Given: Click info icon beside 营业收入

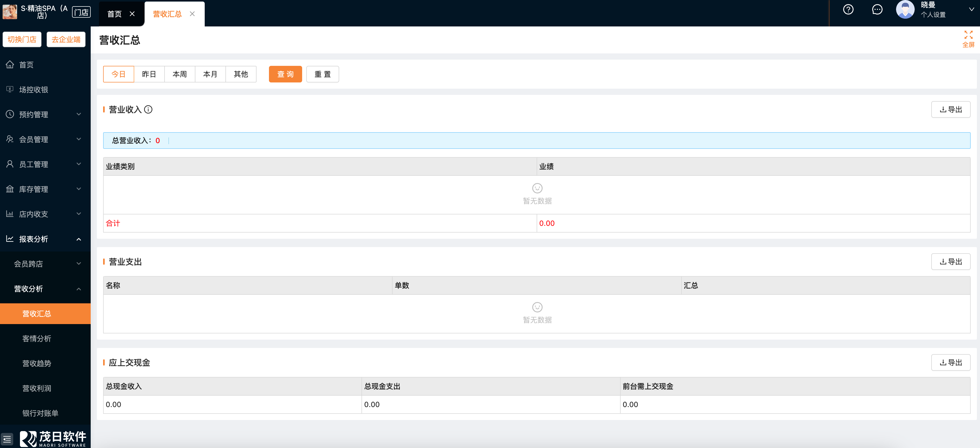Looking at the screenshot, I should (148, 110).
